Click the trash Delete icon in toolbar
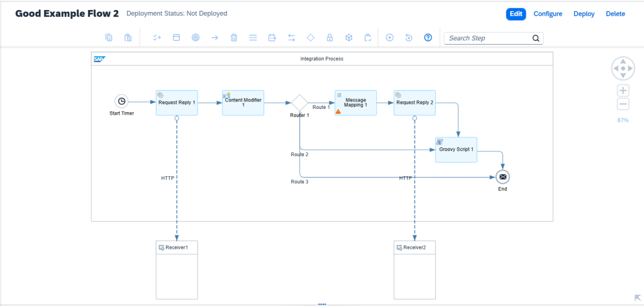 coord(234,38)
